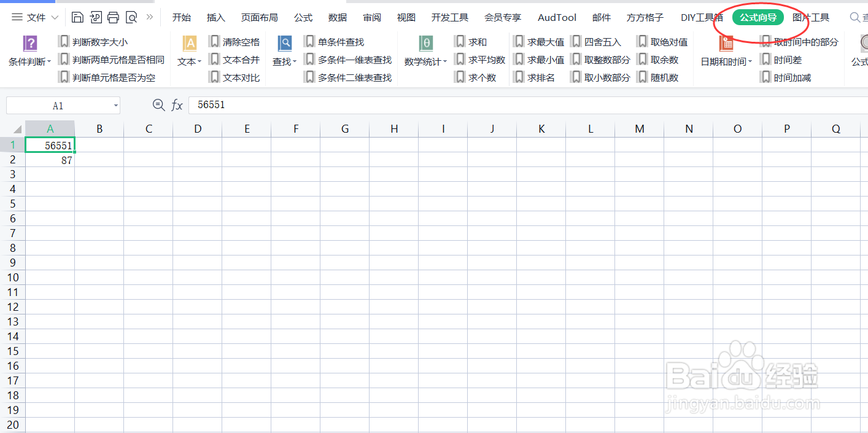
Task: Click the Print Preview icon
Action: (131, 17)
